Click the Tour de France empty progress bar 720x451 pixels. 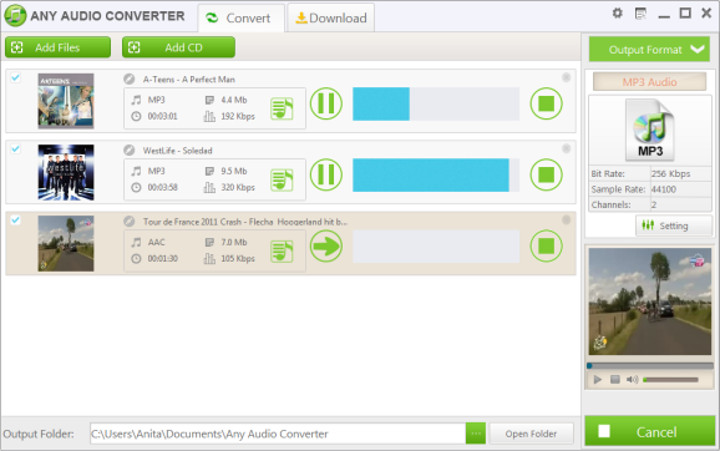[436, 246]
